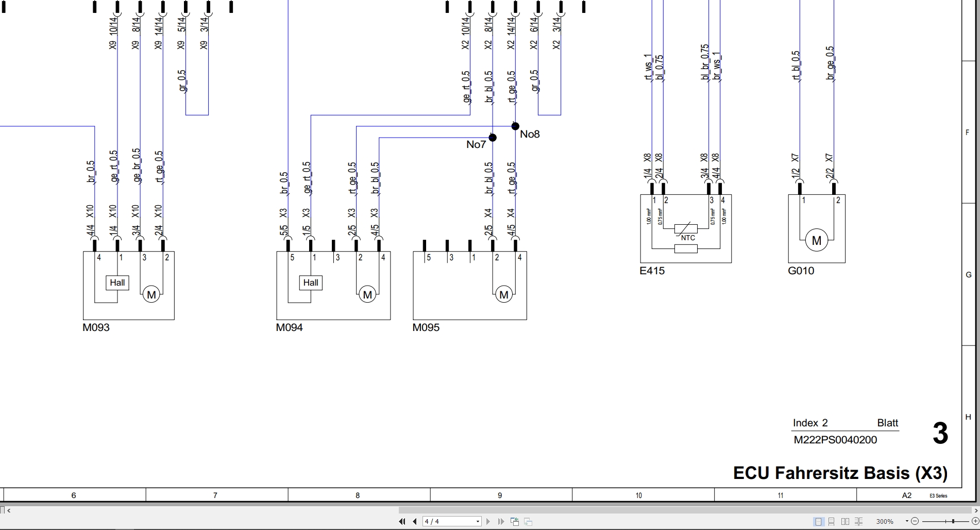
Task: Click the large sheet number 3
Action: click(x=940, y=433)
